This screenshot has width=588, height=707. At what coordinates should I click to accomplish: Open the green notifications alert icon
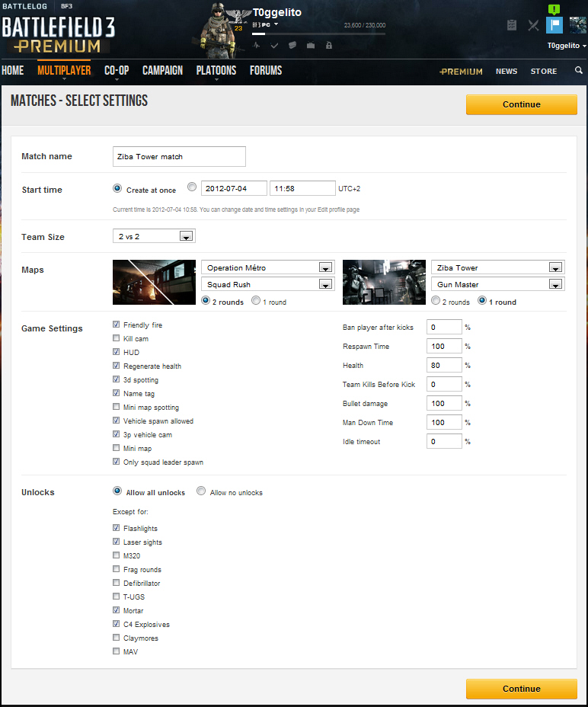pos(554,9)
